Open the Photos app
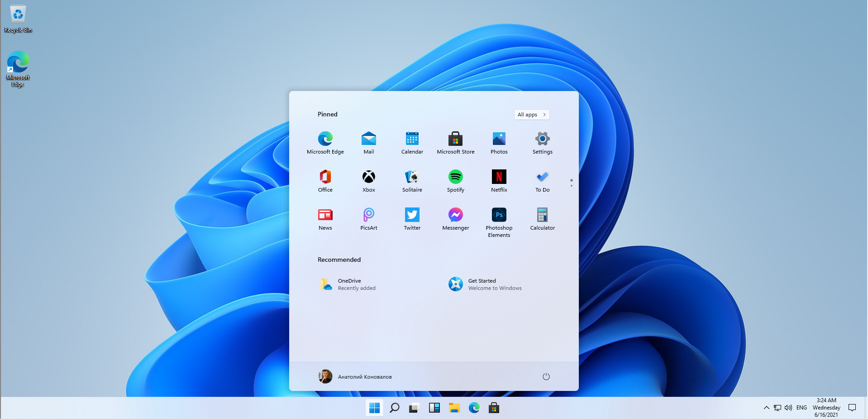Viewport: 868px width, 419px height. point(499,143)
